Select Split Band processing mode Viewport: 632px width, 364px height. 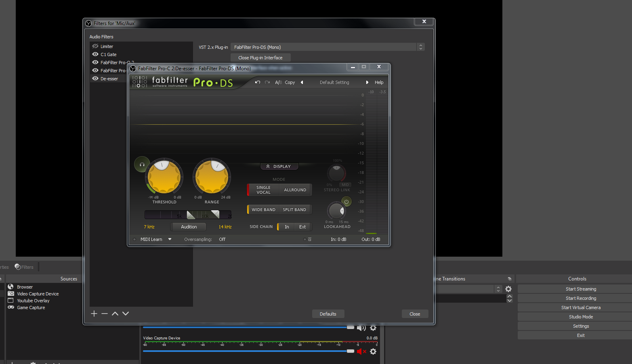point(294,210)
